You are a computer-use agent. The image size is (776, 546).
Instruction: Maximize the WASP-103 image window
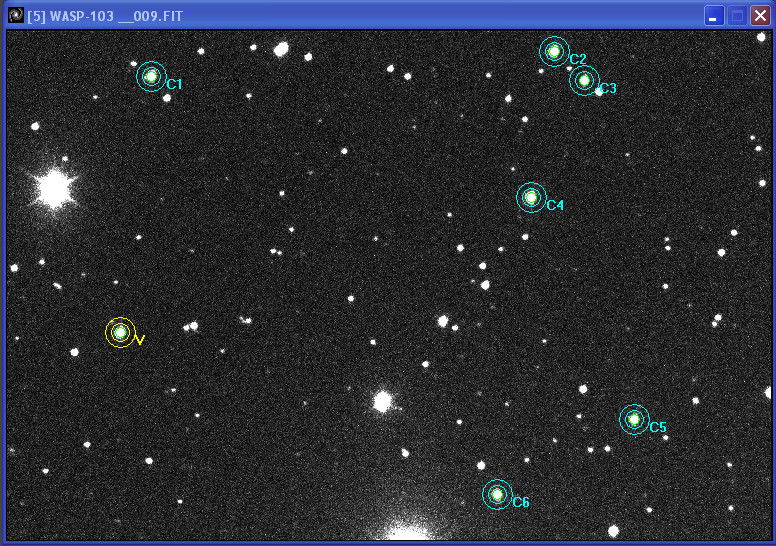coord(737,15)
